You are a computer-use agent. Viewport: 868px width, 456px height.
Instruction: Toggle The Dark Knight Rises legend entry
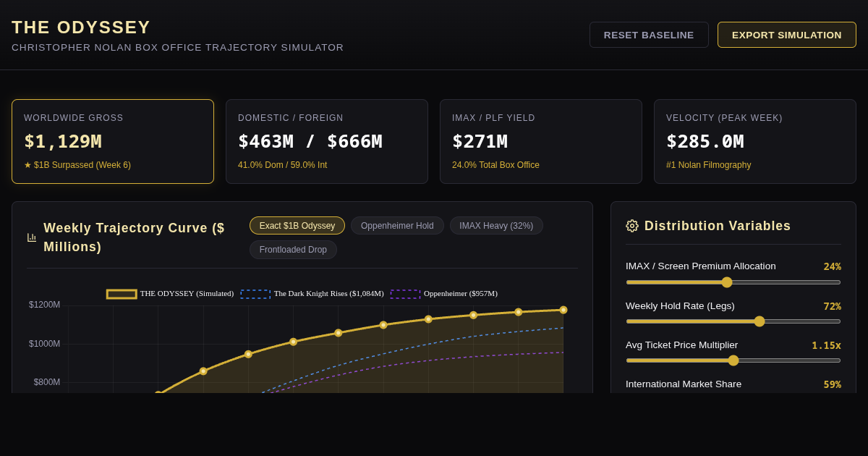coord(312,294)
